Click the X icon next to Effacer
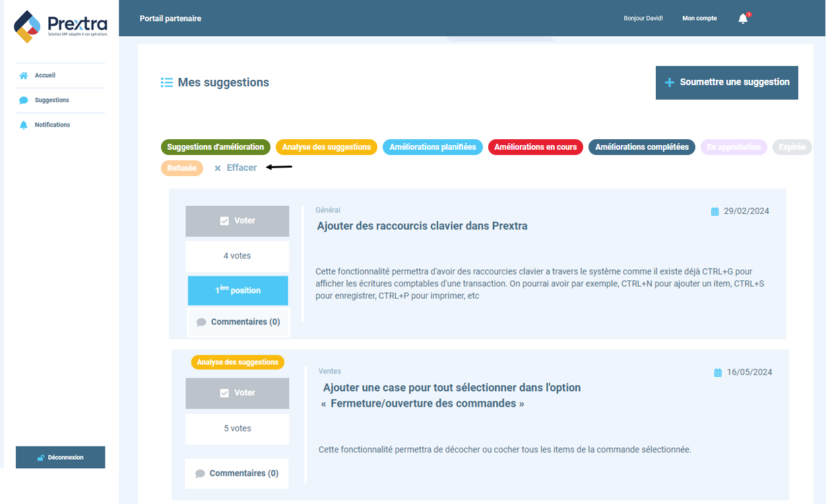The image size is (826, 504). [218, 168]
